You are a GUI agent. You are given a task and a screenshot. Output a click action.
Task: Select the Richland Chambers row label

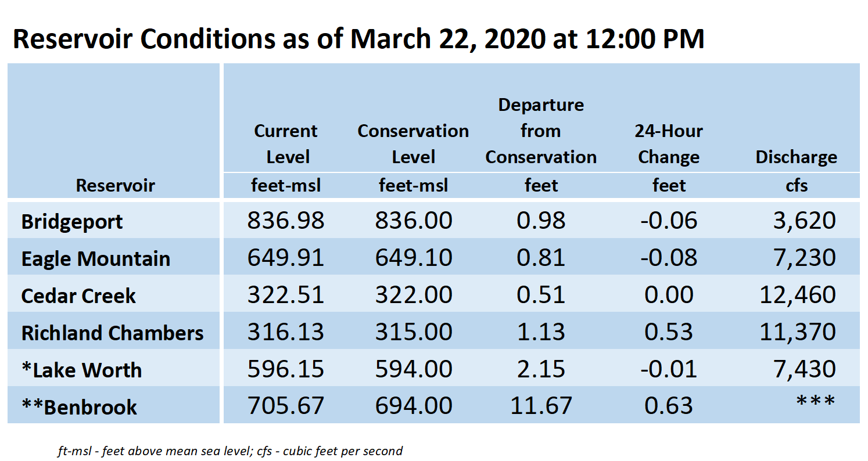pyautogui.click(x=113, y=333)
